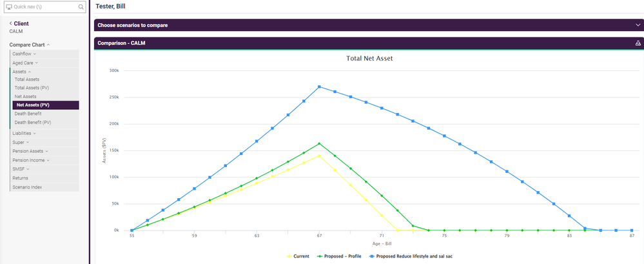This screenshot has height=264, width=644.
Task: Click the search magnifier icon in Quick nav
Action: pyautogui.click(x=81, y=7)
